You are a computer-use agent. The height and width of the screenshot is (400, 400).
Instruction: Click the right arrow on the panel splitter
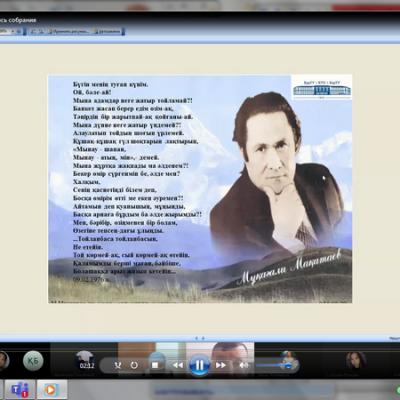tap(203, 338)
